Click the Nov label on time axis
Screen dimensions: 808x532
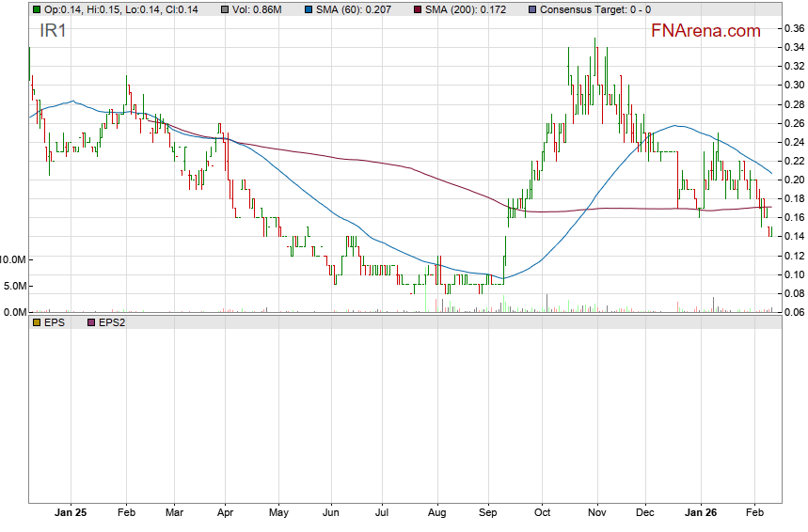[x=595, y=515]
